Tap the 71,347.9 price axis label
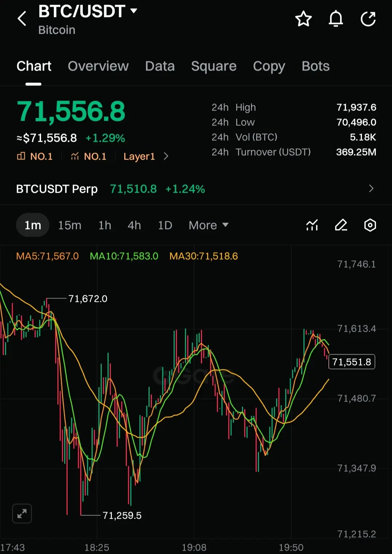Viewport: 392px width, 554px height. point(356,468)
